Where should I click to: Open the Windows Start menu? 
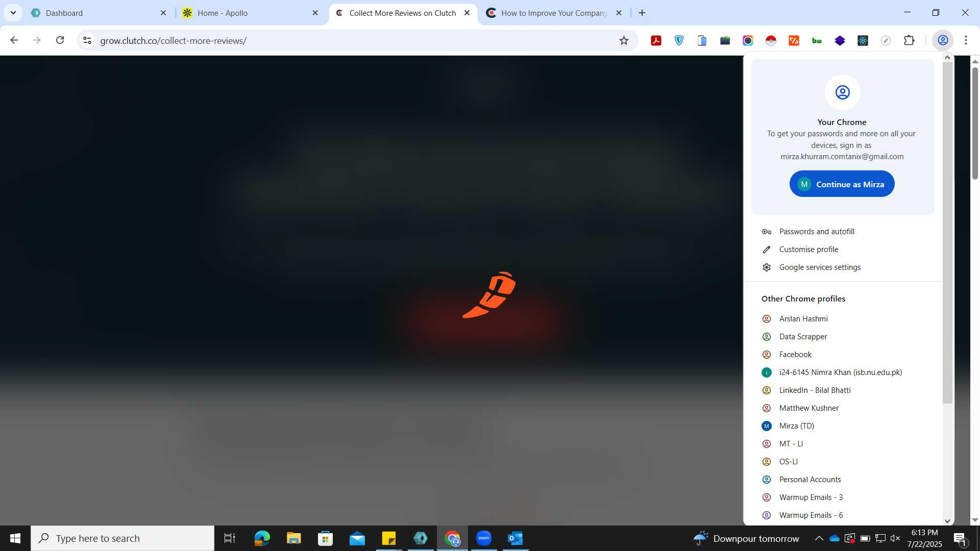tap(15, 538)
